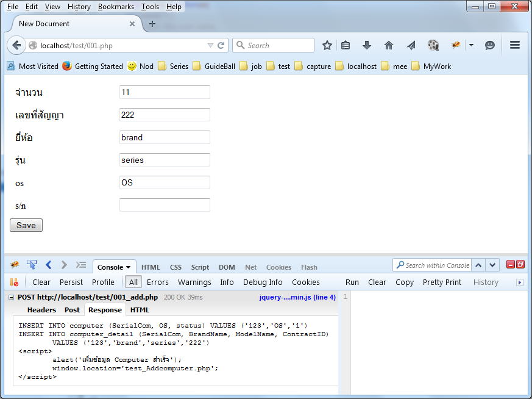
Task: Bookmark this page with the star icon
Action: pos(327,45)
